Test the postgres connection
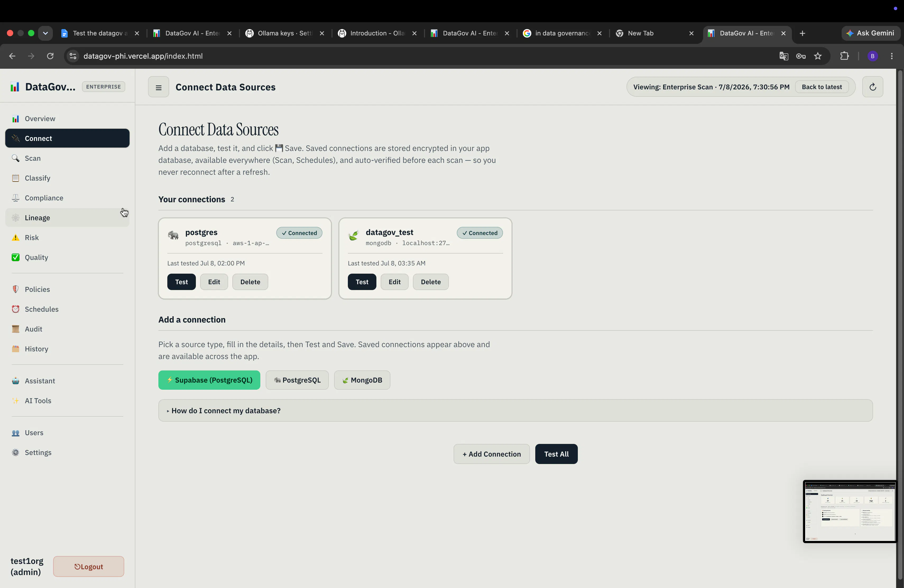 pos(182,282)
